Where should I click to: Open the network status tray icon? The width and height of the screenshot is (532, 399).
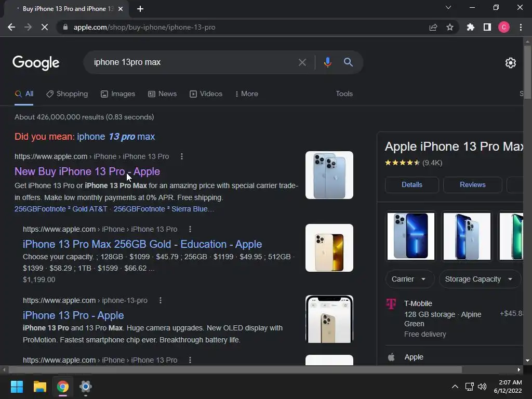470,387
